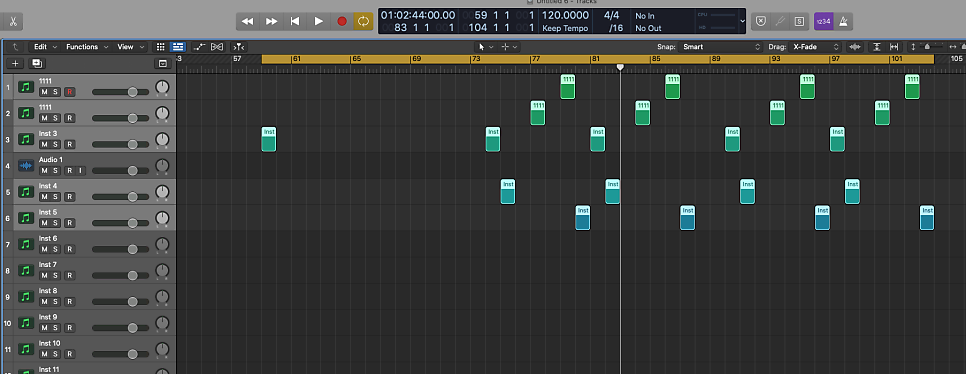966x374 pixels.
Task: Open the Functions menu
Action: pyautogui.click(x=87, y=47)
